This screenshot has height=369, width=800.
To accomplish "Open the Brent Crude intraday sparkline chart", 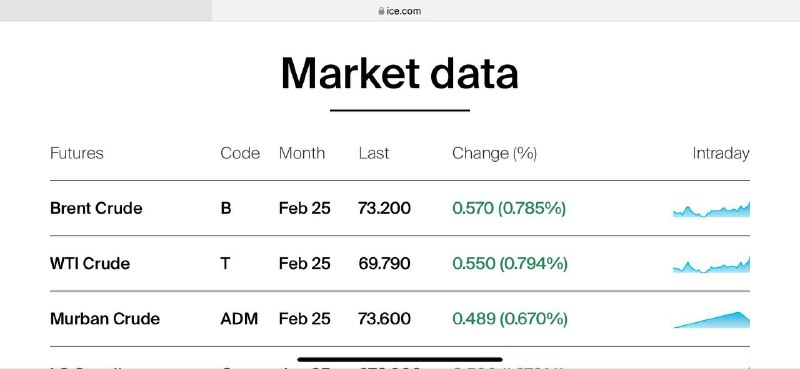I will [711, 209].
